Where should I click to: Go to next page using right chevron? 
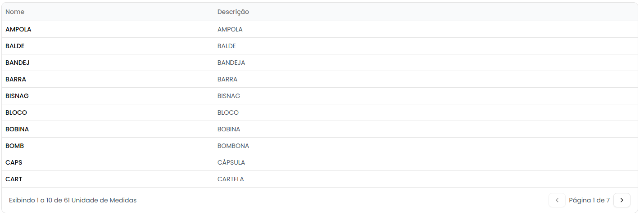click(x=621, y=200)
